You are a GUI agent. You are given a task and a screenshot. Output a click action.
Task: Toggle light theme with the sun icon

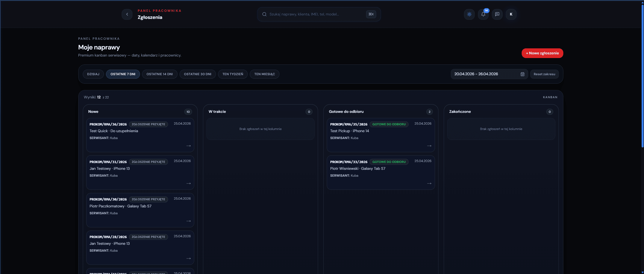pyautogui.click(x=469, y=14)
